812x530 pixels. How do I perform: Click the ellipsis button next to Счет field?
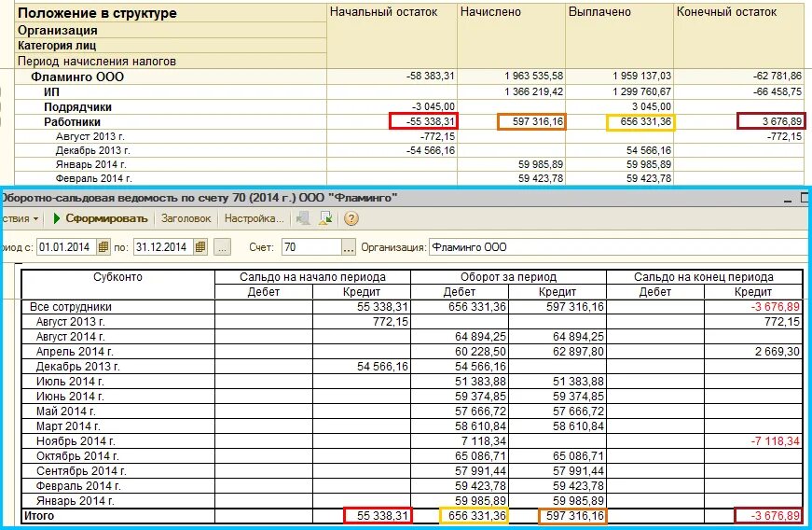[x=349, y=247]
